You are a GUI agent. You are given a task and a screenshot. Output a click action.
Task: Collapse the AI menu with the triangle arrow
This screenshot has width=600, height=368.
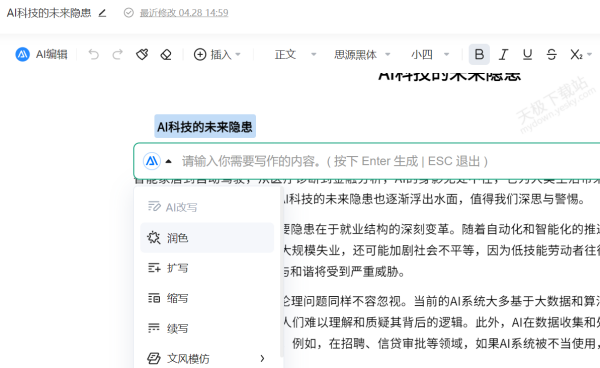pyautogui.click(x=168, y=161)
